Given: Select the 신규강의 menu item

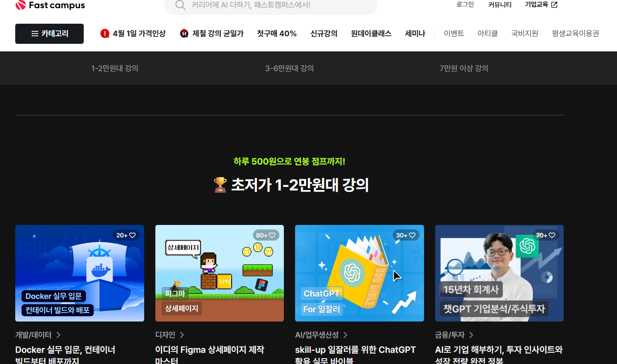Looking at the screenshot, I should pos(324,34).
